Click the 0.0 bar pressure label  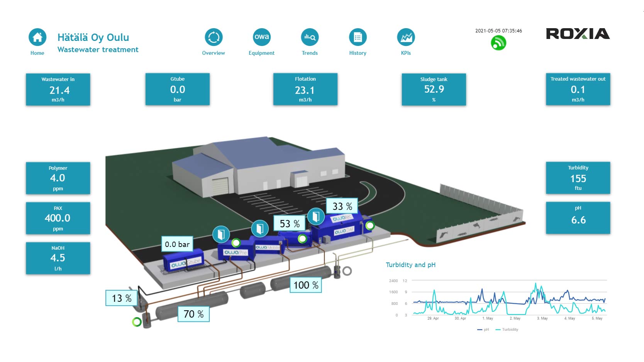[177, 244]
